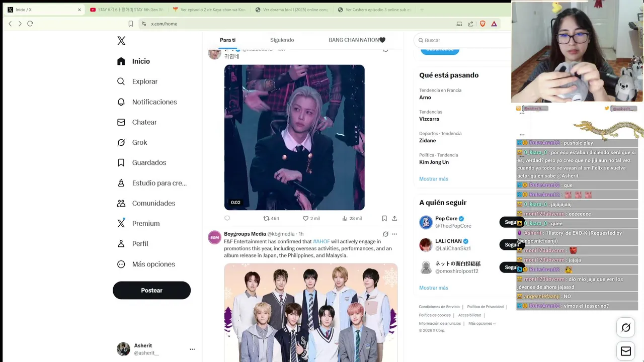The height and width of the screenshot is (362, 644).
Task: View stats of post with 28 mil views
Action: tap(352, 218)
